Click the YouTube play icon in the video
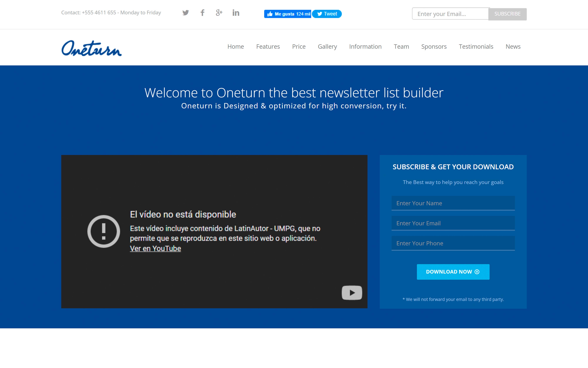This screenshot has width=588, height=368. [x=352, y=292]
